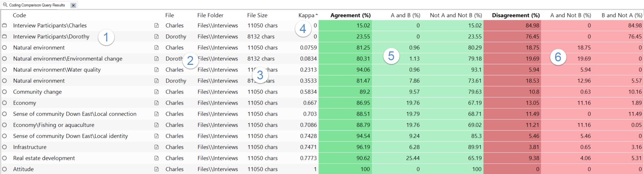Close the Coding Comparison Query Results tab
644x174 pixels.
[x=73, y=5]
